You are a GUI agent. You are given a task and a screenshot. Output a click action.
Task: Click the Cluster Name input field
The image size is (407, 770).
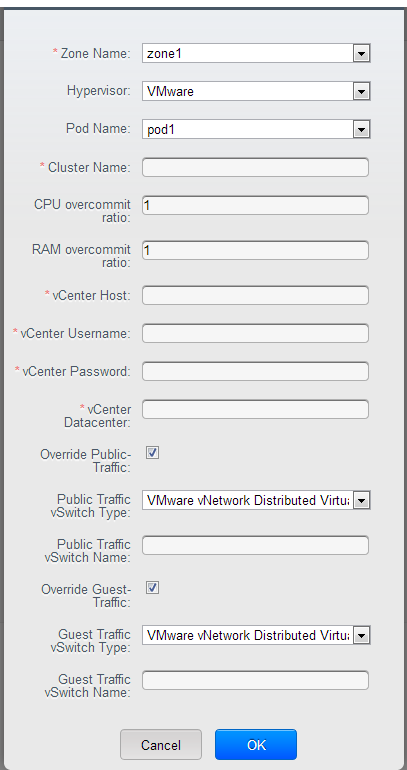click(255, 167)
